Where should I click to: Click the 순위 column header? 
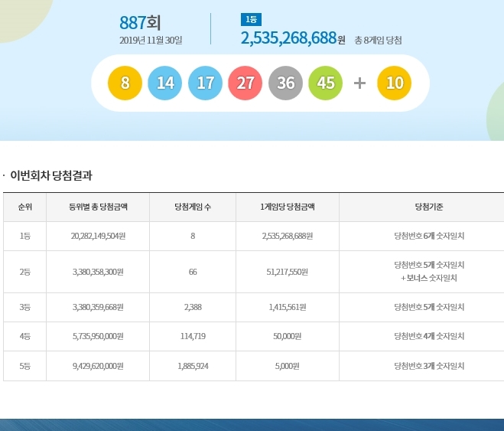click(x=24, y=207)
